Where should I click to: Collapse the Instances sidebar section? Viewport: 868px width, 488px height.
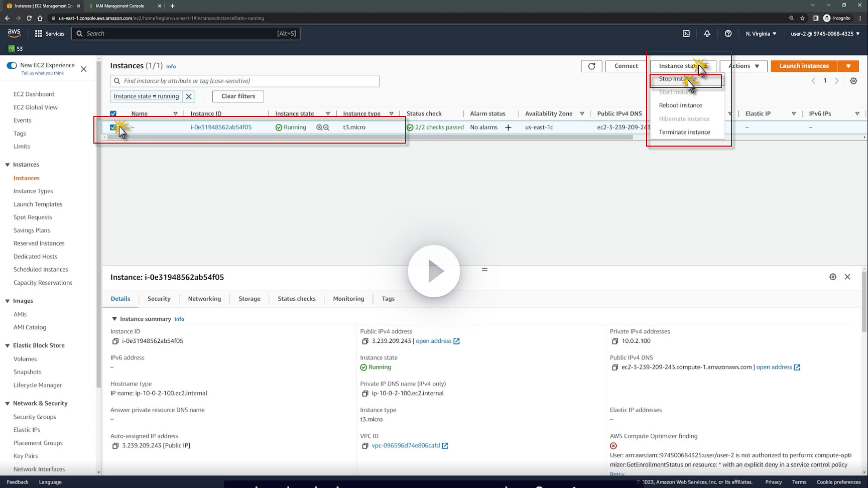8,165
